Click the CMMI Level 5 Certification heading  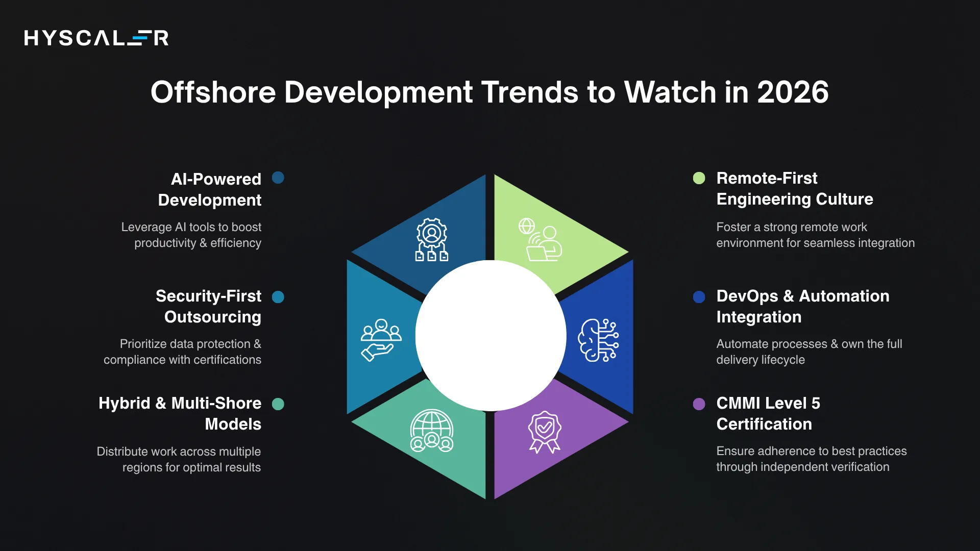[768, 413]
